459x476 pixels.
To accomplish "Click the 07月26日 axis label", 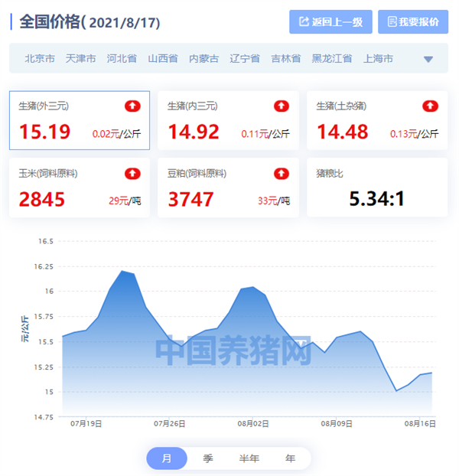I will pos(169,424).
